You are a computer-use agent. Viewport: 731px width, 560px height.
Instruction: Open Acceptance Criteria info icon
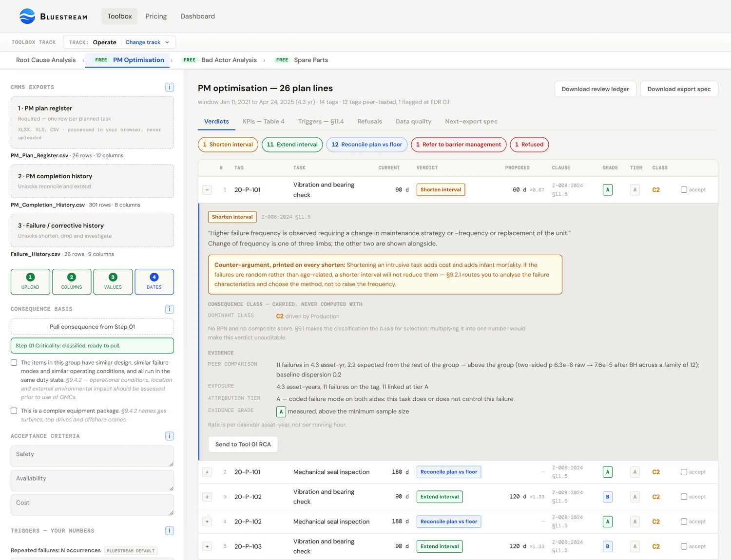pos(170,436)
